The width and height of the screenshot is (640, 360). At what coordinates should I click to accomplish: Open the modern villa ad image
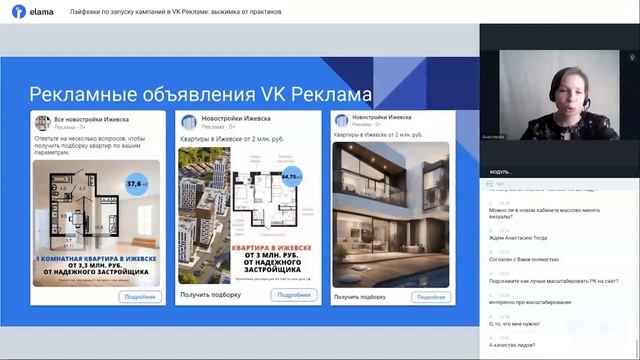(391, 215)
